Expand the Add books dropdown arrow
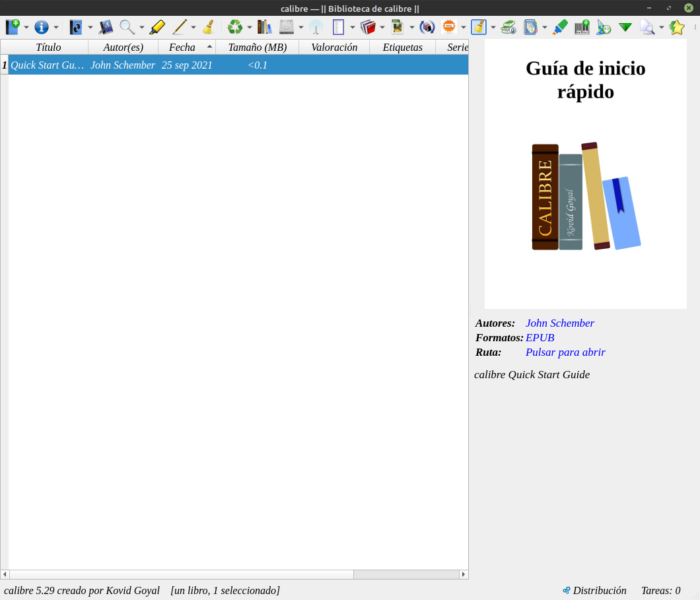The width and height of the screenshot is (700, 600). [x=26, y=28]
